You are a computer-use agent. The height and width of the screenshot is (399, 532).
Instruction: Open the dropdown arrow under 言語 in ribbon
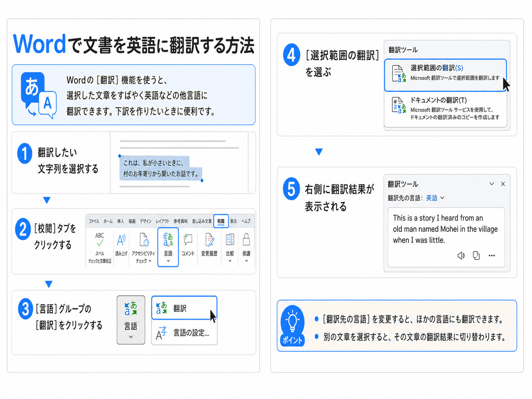168,261
